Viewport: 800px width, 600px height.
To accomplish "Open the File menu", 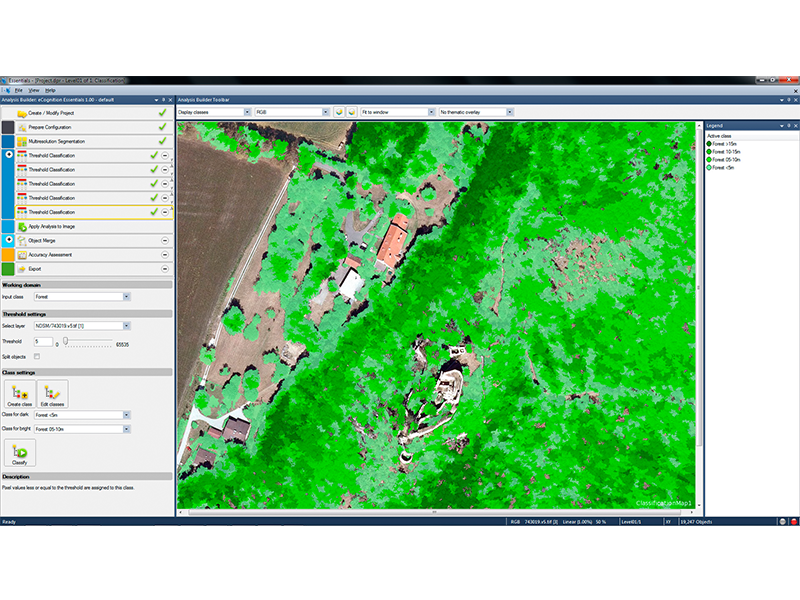I will (18, 90).
